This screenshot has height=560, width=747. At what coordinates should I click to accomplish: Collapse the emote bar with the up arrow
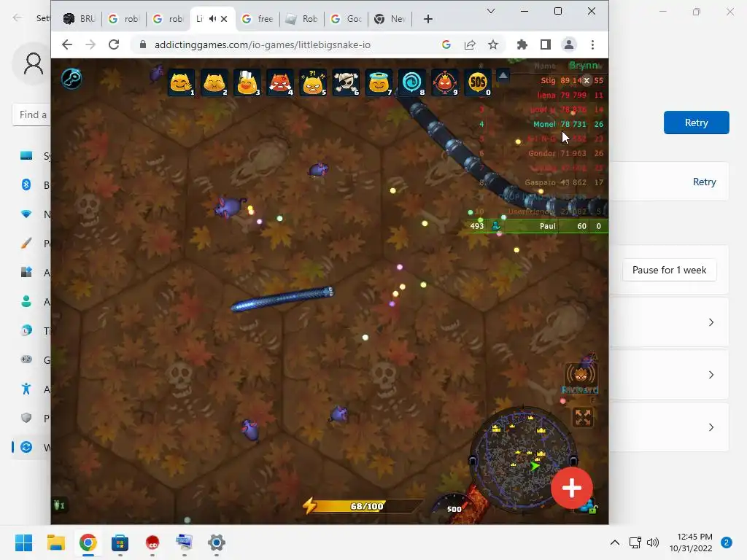click(x=503, y=76)
